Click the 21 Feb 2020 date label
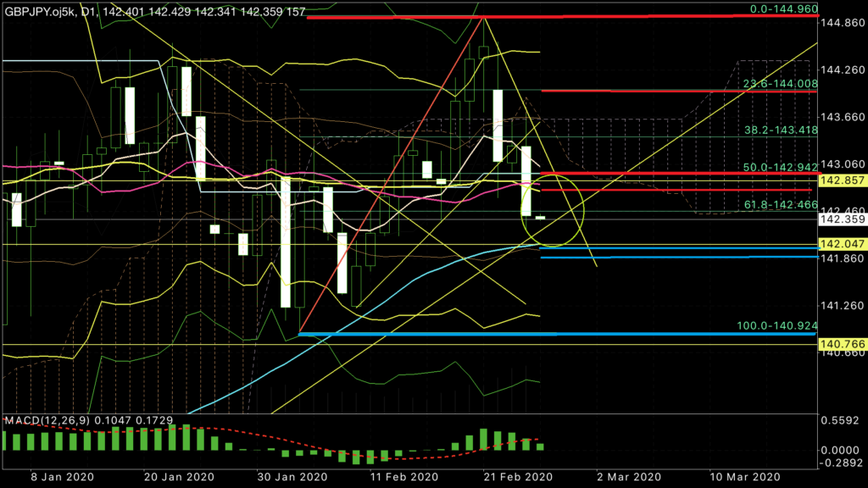 click(518, 477)
